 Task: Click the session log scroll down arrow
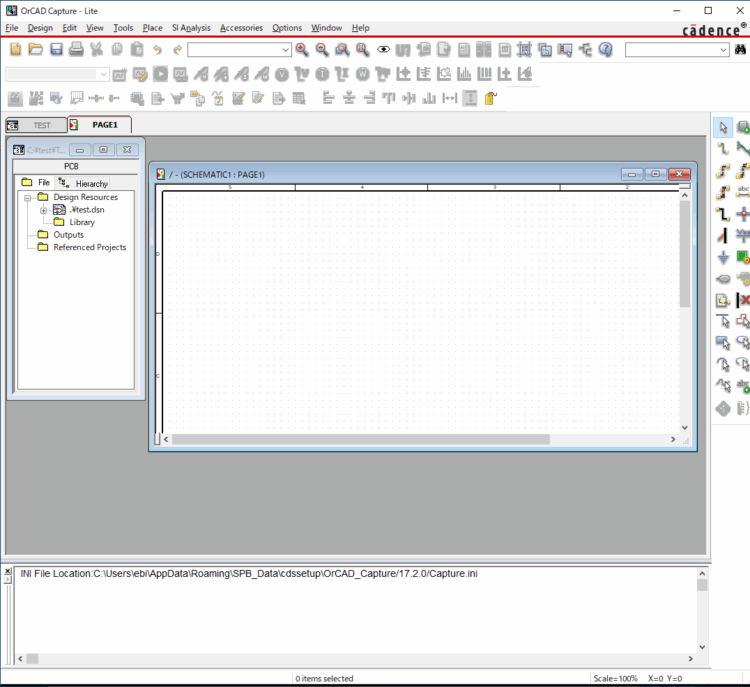tap(702, 647)
